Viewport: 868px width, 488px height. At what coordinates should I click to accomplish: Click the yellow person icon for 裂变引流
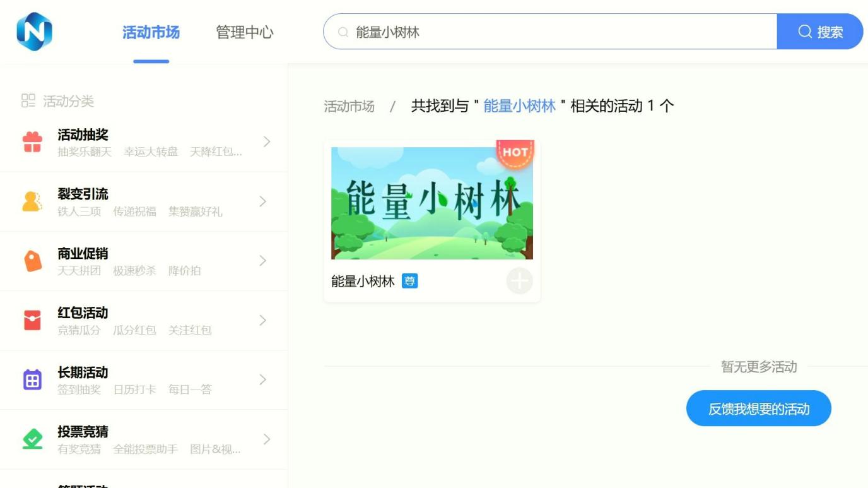coord(32,201)
